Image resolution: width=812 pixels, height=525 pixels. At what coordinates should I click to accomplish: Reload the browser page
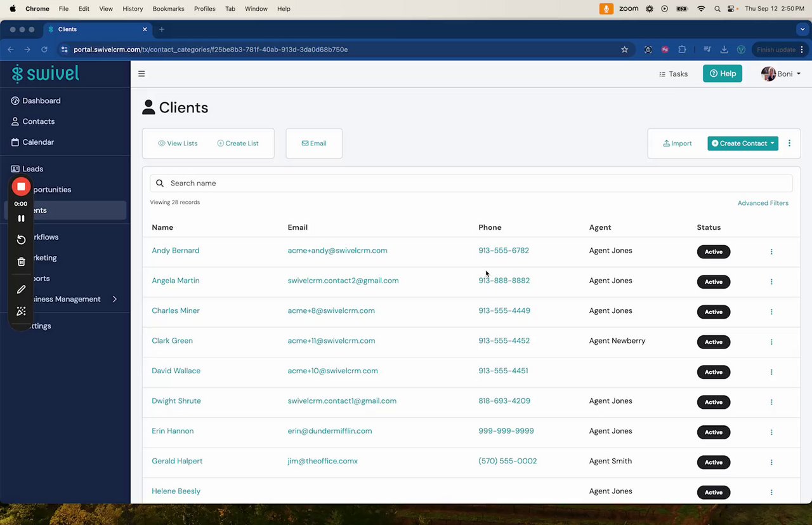pyautogui.click(x=44, y=50)
